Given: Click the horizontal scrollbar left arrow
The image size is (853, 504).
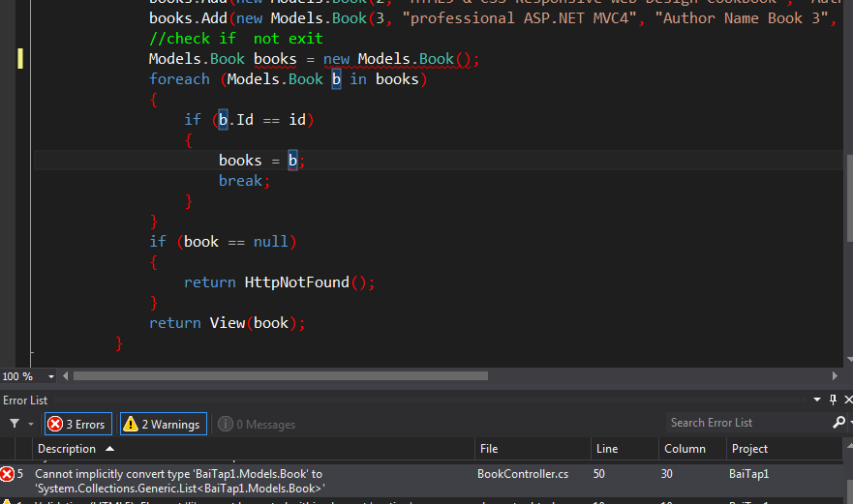Looking at the screenshot, I should [x=66, y=376].
